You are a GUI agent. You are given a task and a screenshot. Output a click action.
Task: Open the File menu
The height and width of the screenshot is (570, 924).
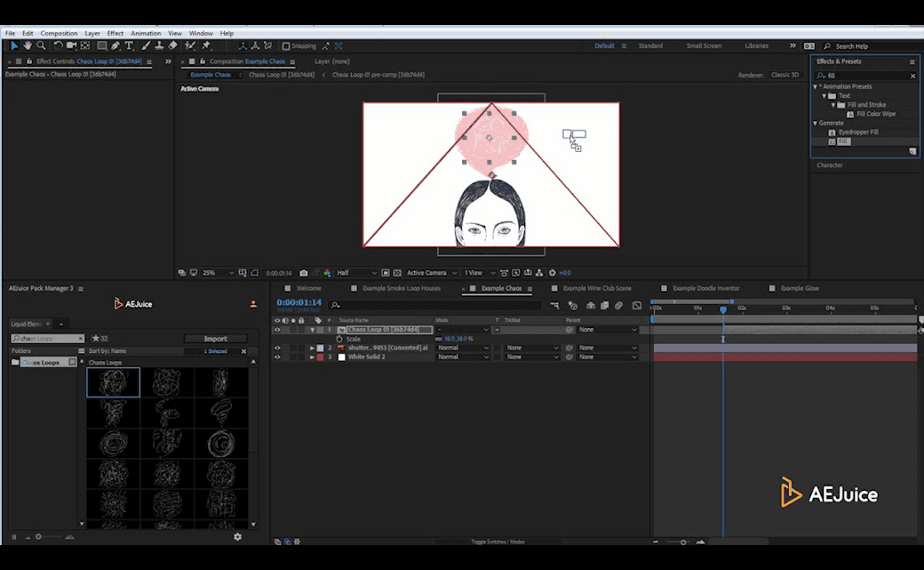coord(10,33)
